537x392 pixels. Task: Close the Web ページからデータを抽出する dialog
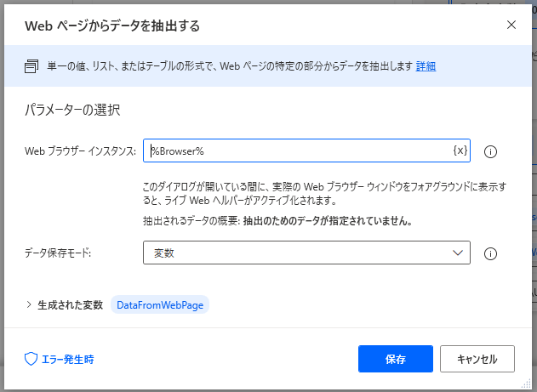click(x=511, y=25)
